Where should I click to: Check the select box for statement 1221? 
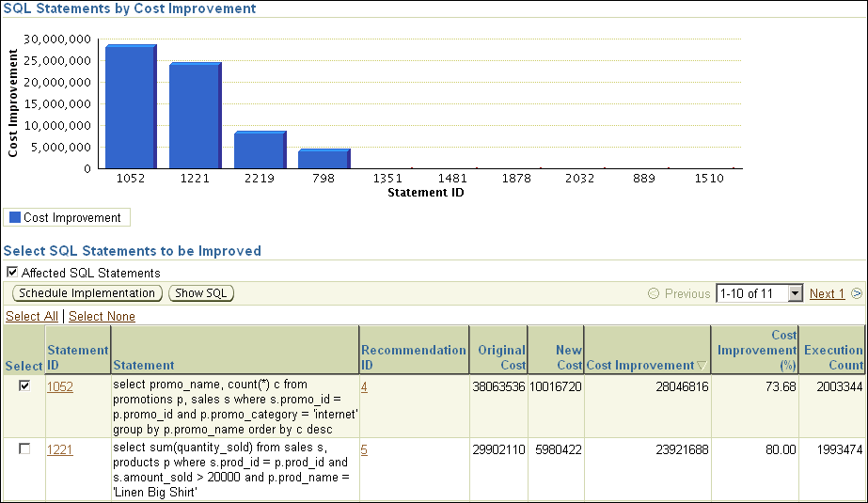24,449
